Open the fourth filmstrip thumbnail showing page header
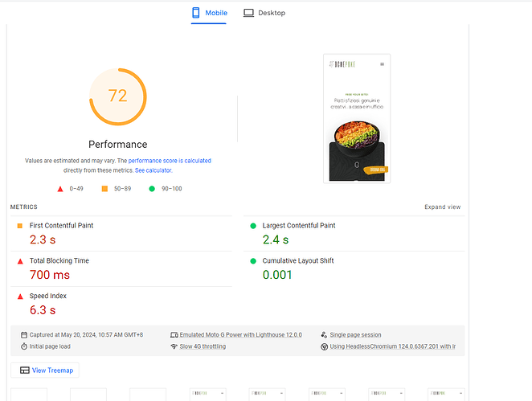The width and height of the screenshot is (532, 401). 208,395
